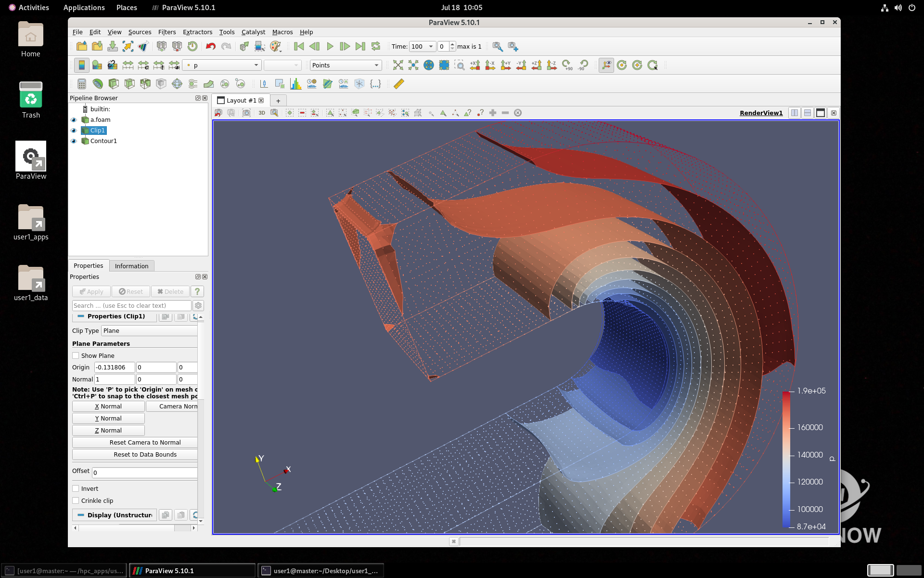Enable the Show Plane checkbox
This screenshot has width=924, height=578.
pos(76,355)
